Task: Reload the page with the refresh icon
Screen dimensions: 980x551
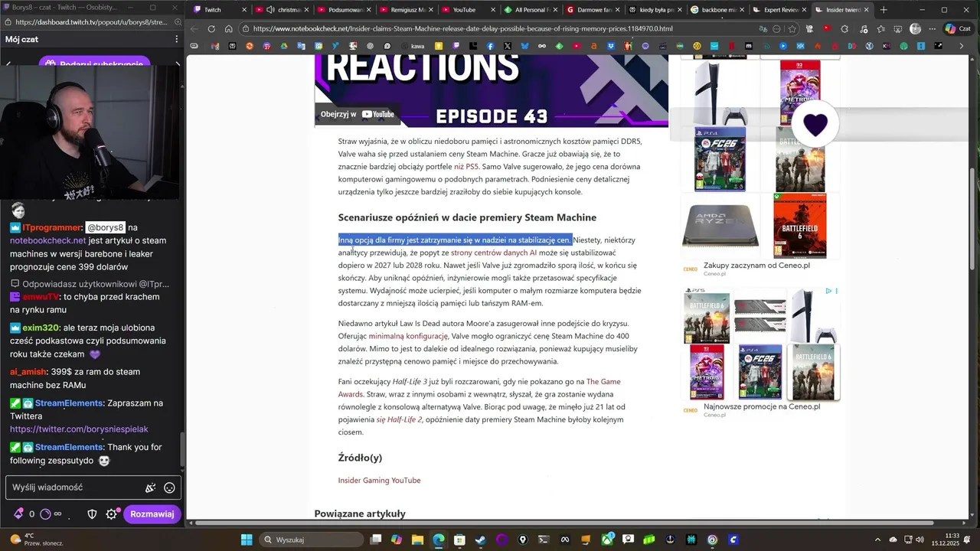Action: (211, 29)
